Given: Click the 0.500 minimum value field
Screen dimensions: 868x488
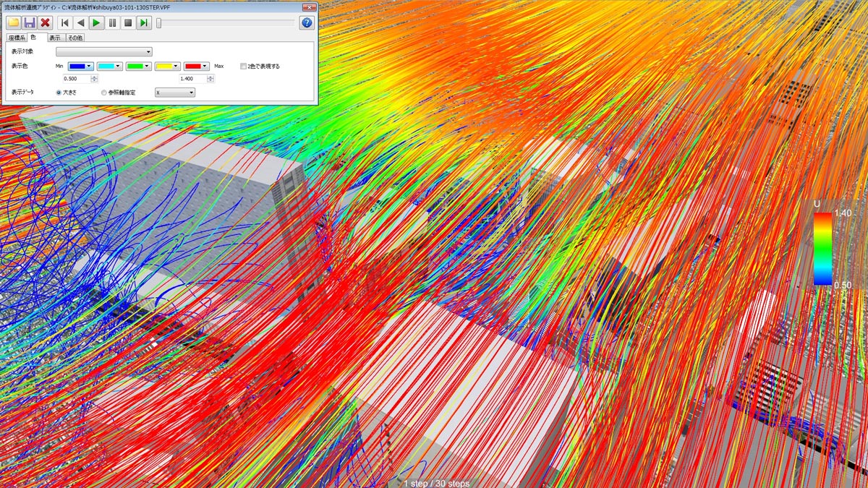Looking at the screenshot, I should coord(76,79).
